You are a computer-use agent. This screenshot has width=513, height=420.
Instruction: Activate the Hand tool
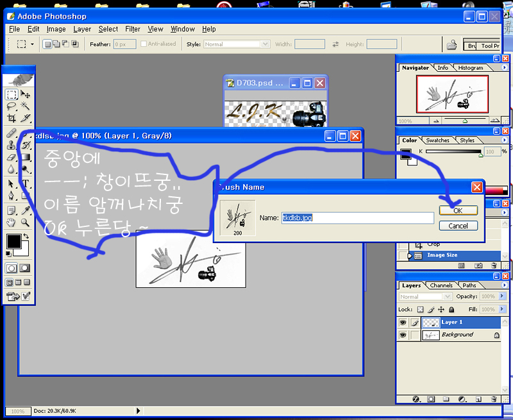point(12,223)
